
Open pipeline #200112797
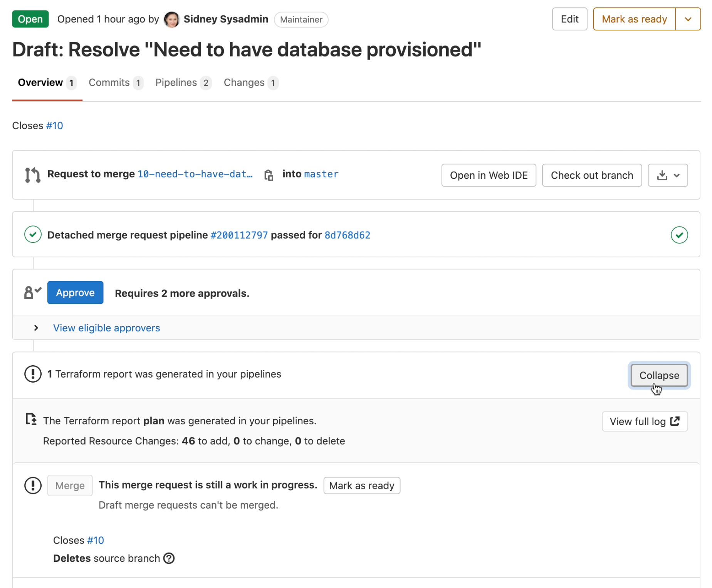[x=238, y=235]
